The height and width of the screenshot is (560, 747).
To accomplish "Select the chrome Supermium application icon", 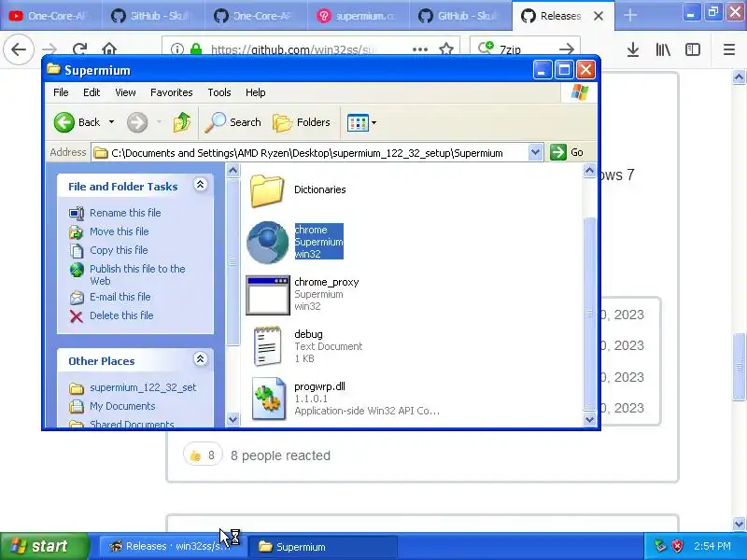I will pyautogui.click(x=267, y=243).
